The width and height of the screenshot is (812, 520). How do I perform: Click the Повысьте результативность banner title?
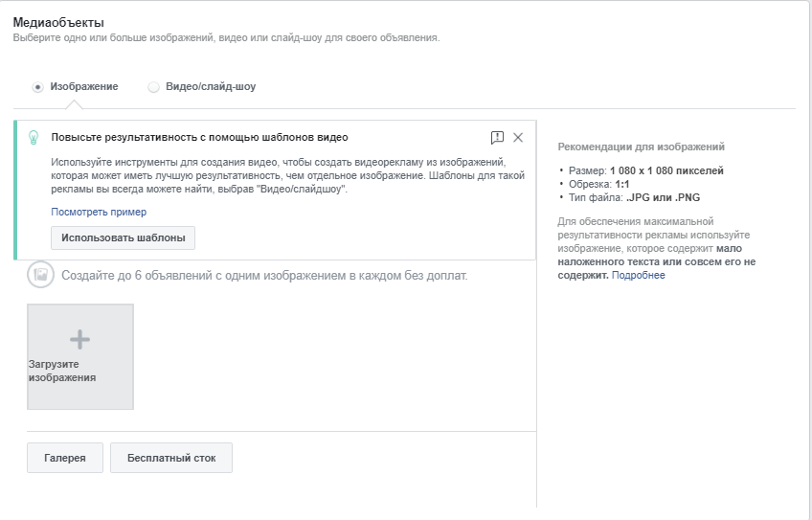pyautogui.click(x=199, y=137)
